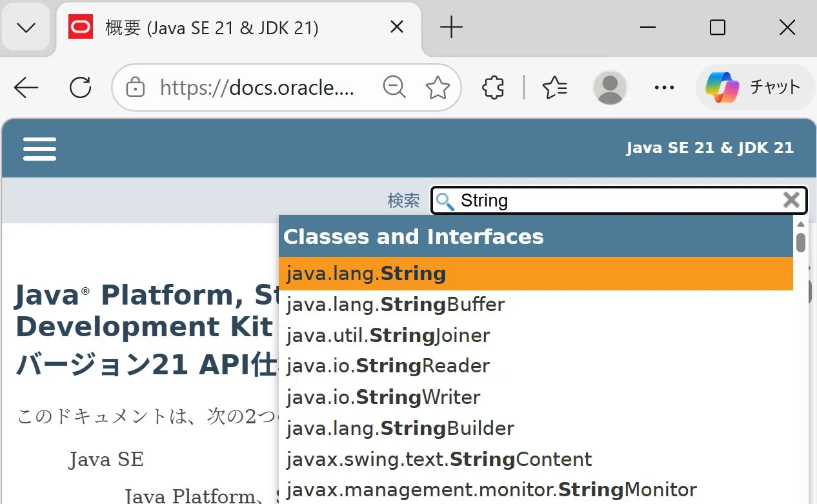Open the favorites list
Screen dimensions: 817x504
555,87
